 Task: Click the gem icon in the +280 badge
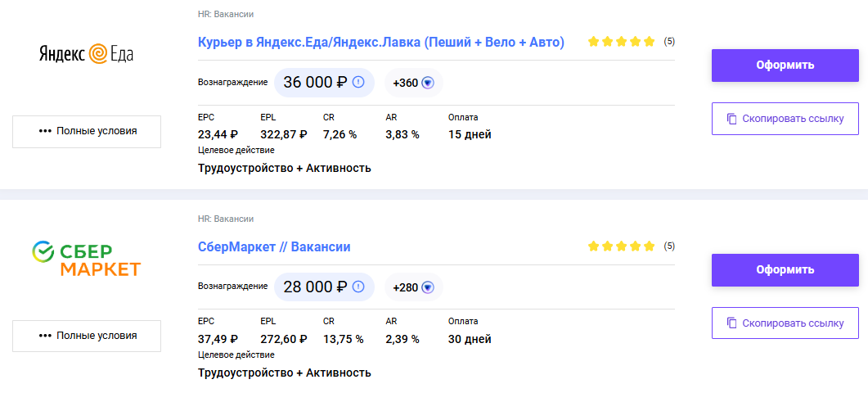[427, 287]
